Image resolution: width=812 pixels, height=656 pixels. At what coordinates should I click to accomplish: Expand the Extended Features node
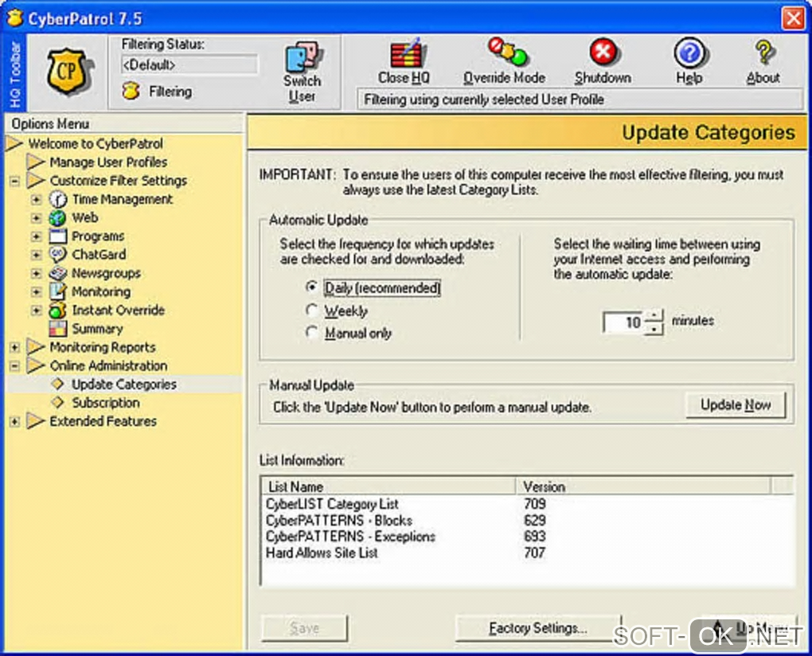click(x=14, y=421)
